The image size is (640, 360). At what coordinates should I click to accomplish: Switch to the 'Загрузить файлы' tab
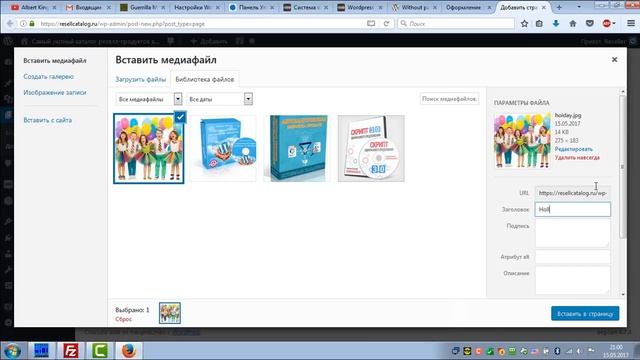pyautogui.click(x=140, y=79)
